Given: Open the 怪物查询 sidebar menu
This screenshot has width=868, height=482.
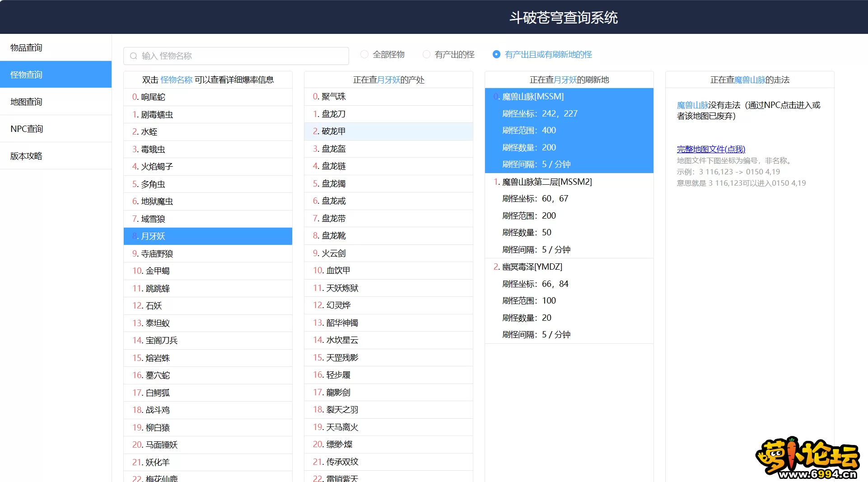Looking at the screenshot, I should [x=56, y=75].
